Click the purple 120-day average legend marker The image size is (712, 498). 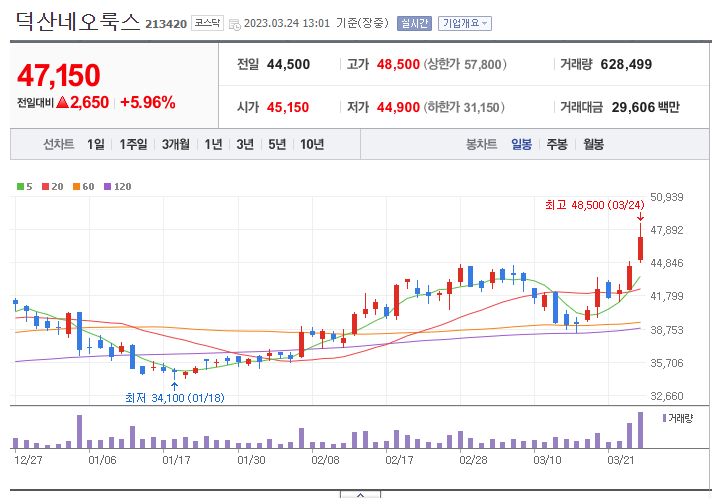[x=108, y=187]
